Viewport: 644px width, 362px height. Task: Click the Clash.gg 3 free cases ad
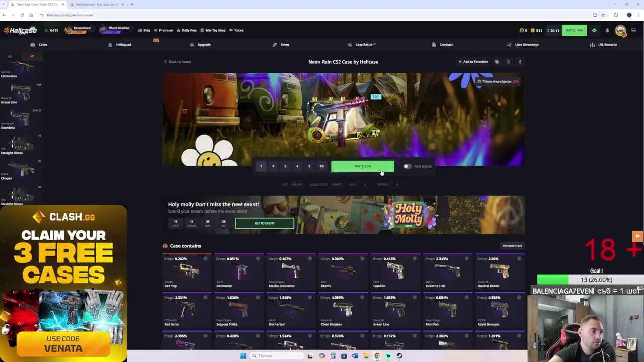63,283
